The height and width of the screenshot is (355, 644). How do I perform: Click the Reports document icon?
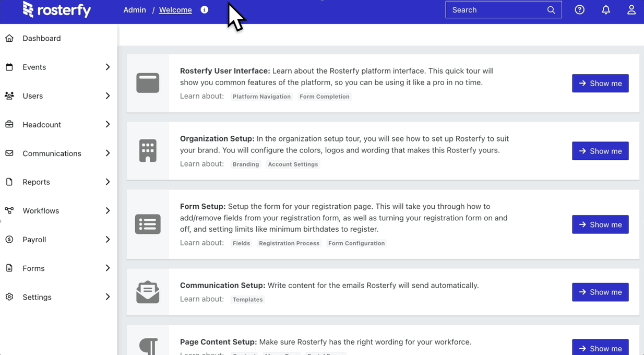pos(9,182)
